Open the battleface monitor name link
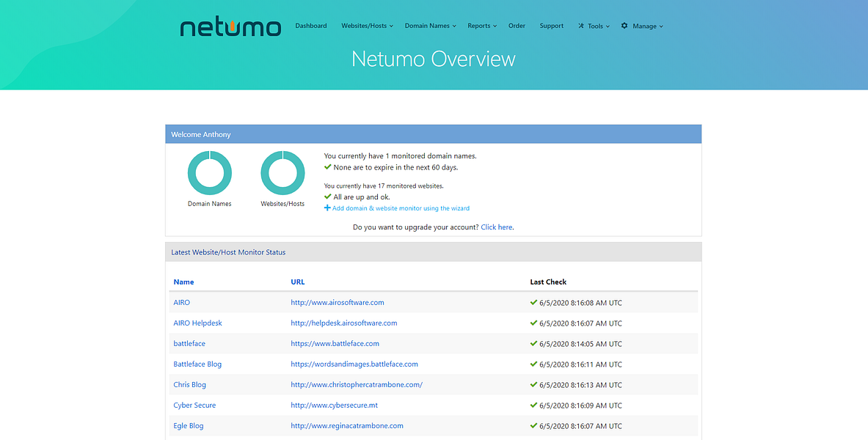This screenshot has height=440, width=868. tap(189, 343)
